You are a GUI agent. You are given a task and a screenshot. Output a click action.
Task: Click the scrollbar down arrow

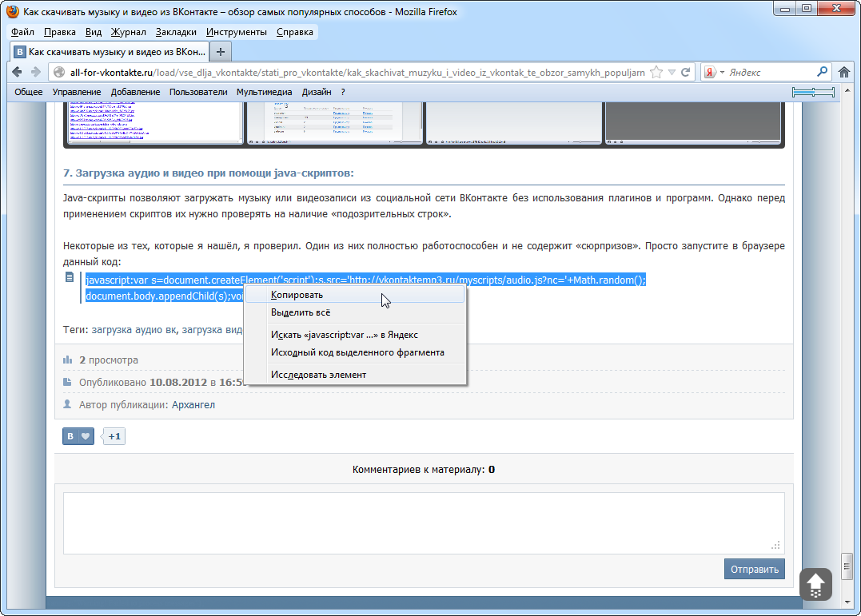point(847,602)
